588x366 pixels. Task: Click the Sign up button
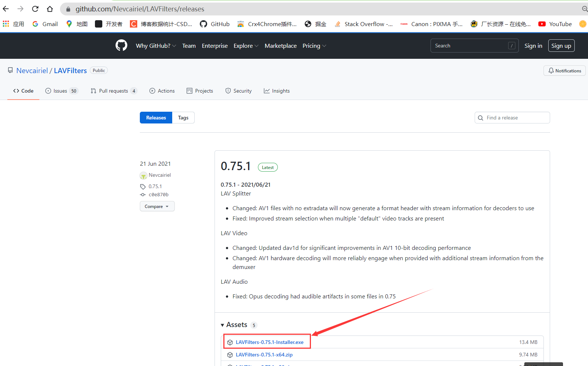click(561, 46)
